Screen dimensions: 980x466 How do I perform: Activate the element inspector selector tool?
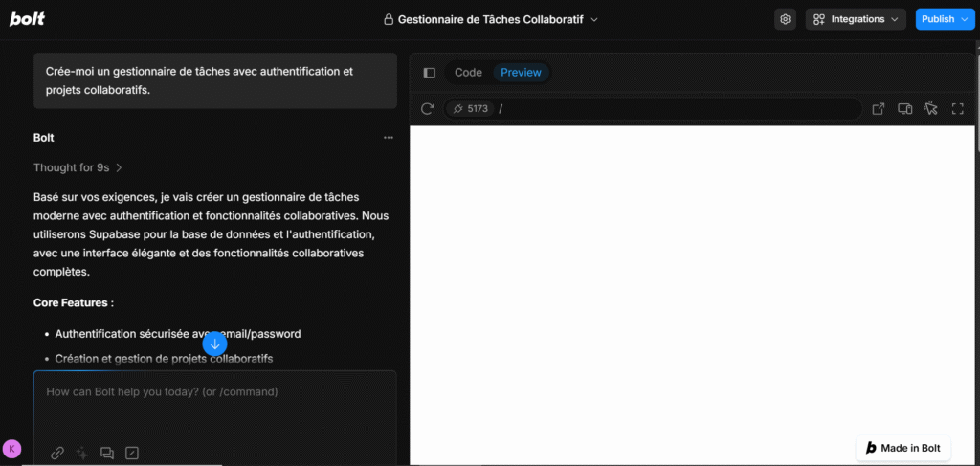click(930, 109)
